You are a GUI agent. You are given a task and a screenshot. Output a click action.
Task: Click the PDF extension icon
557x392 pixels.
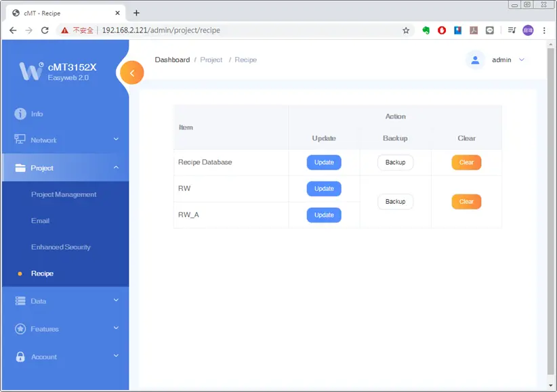(x=474, y=30)
